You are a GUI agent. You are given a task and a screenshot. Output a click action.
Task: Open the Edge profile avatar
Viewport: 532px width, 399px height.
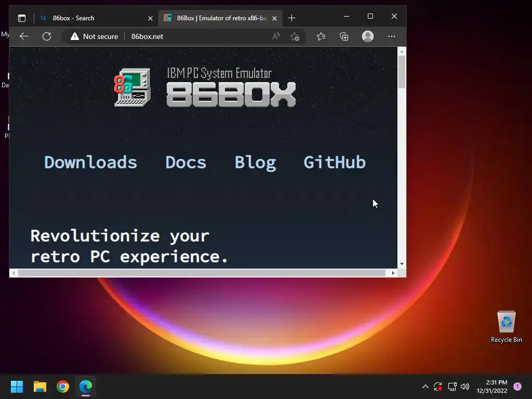point(368,36)
